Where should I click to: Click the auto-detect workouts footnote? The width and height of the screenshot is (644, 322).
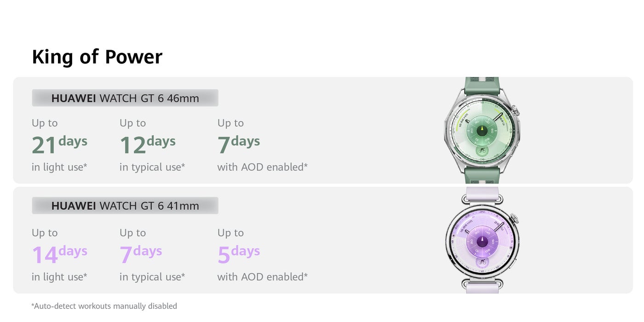104,306
